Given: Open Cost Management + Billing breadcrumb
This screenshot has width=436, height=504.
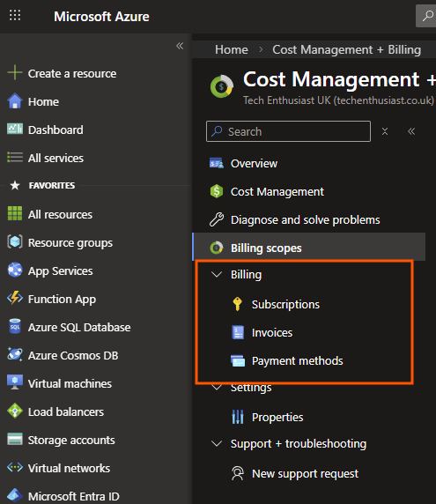Looking at the screenshot, I should tap(347, 49).
